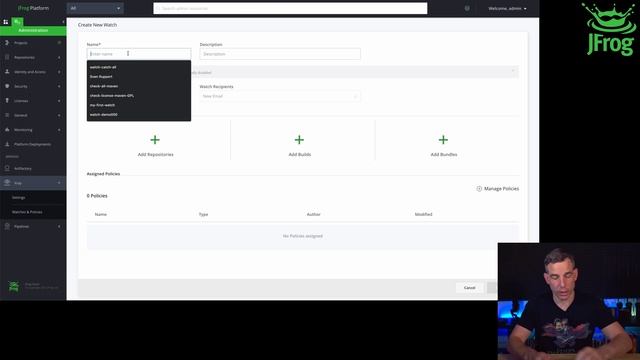Click the Xray sidebar icon
Viewport: 640px width, 360px height.
[7, 182]
